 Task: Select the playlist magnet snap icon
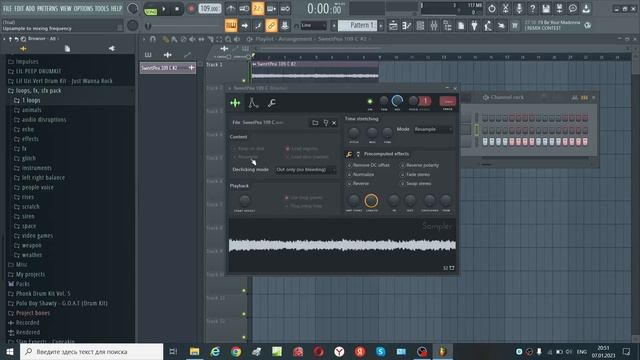click(153, 39)
